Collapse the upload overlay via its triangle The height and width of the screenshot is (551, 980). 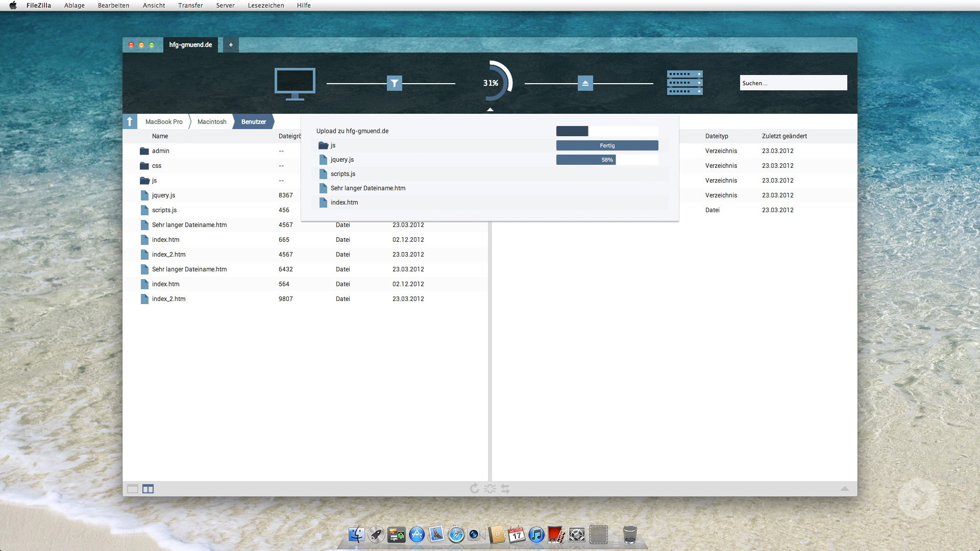(x=491, y=109)
